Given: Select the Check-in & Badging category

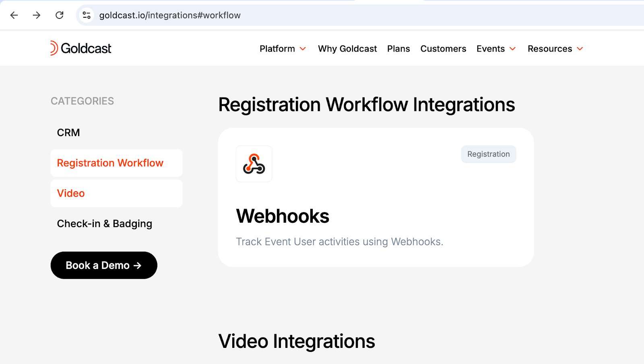Looking at the screenshot, I should click(x=105, y=223).
